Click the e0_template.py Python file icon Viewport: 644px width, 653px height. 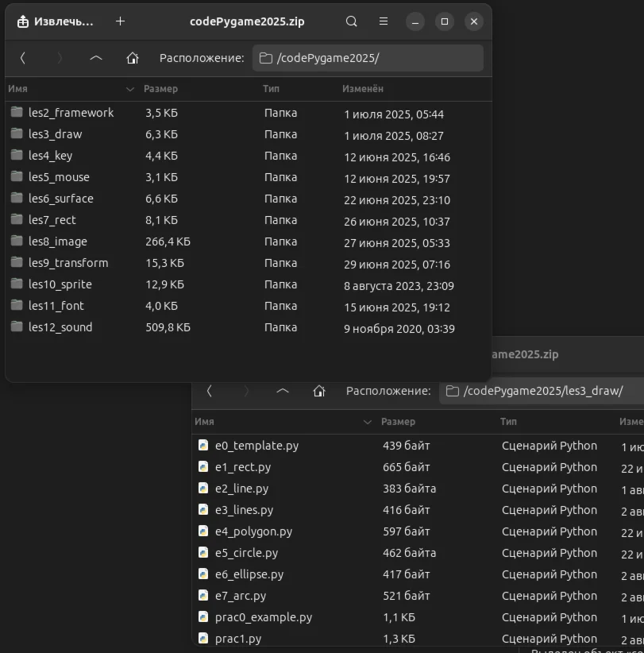click(x=203, y=446)
